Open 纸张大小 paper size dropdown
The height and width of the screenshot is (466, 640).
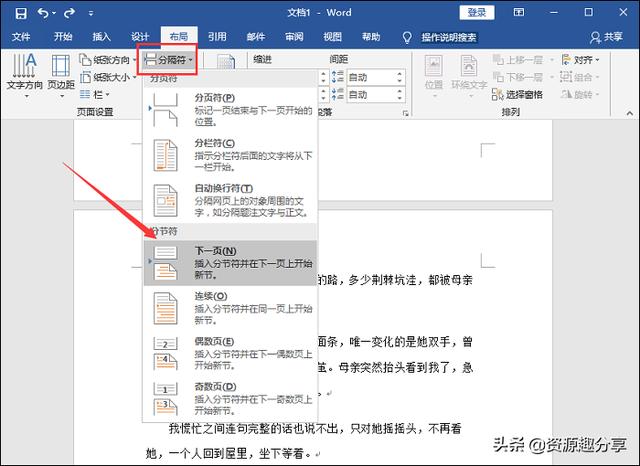pyautogui.click(x=108, y=77)
